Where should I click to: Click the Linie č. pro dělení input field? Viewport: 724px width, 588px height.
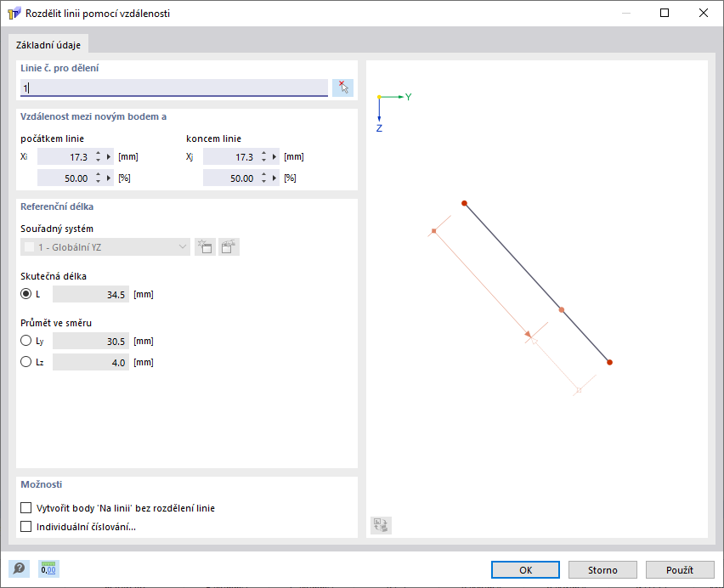[174, 88]
